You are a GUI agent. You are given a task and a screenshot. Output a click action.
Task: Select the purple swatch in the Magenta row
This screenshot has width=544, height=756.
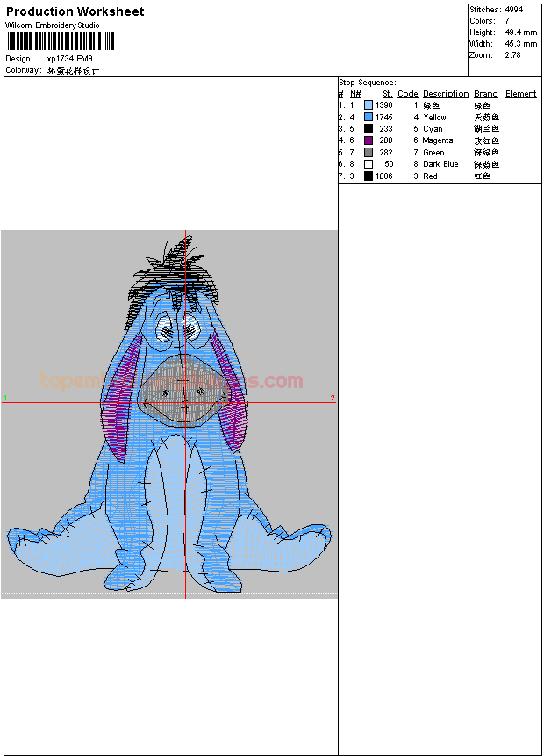[x=369, y=140]
